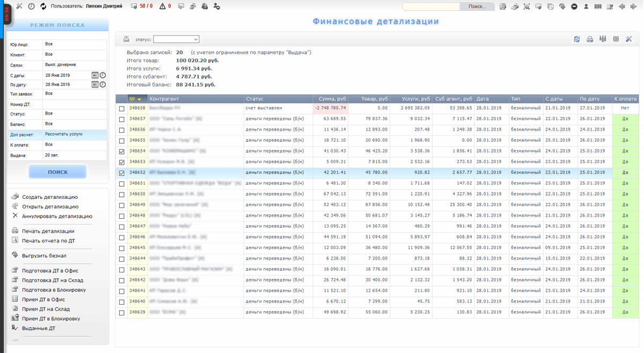Open the 'статус' dropdown
The image size is (644, 353).
click(176, 39)
